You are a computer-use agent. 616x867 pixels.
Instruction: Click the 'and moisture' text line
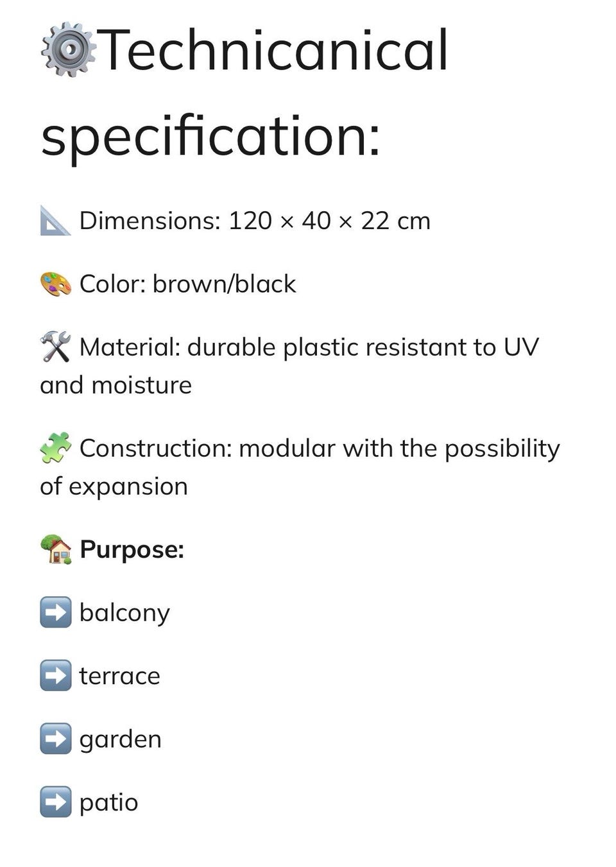click(x=116, y=385)
